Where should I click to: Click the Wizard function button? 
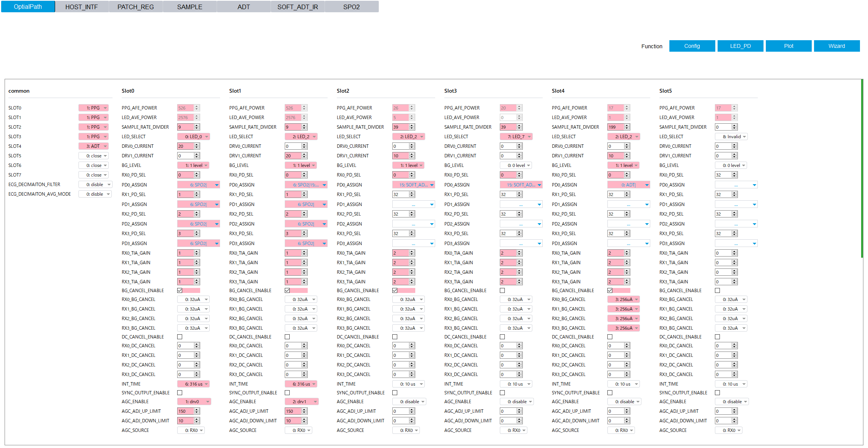[837, 46]
